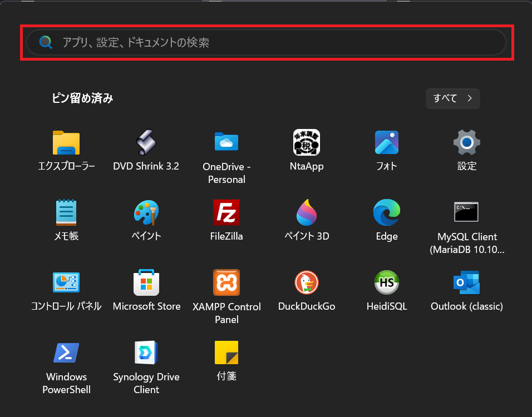Start the FileZilla FTP client
Image resolution: width=532 pixels, height=417 pixels.
click(x=226, y=212)
